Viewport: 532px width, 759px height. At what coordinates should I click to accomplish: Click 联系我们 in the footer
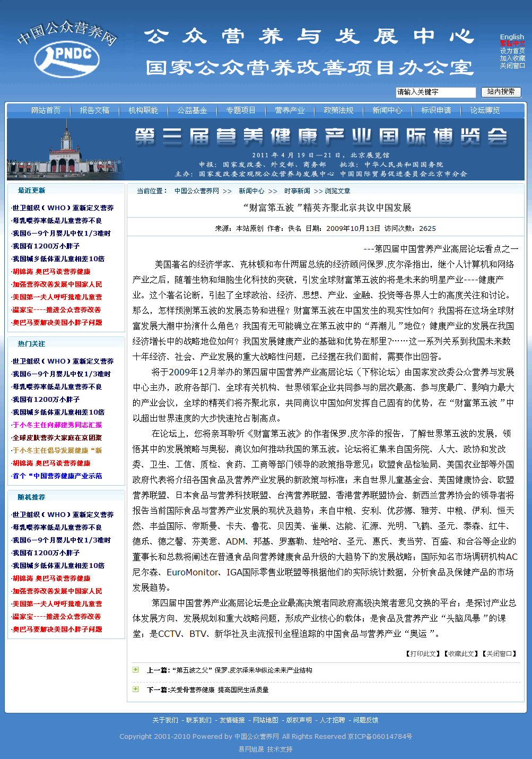coord(198,720)
